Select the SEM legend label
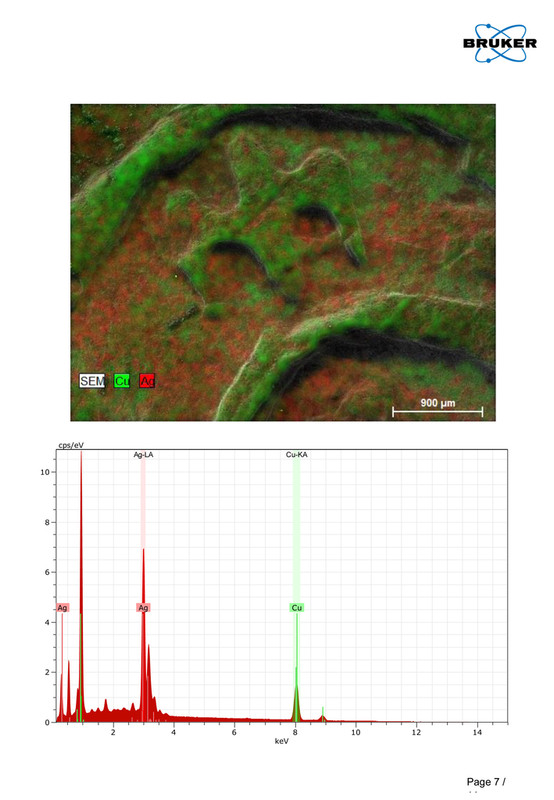554x800 pixels. (92, 381)
